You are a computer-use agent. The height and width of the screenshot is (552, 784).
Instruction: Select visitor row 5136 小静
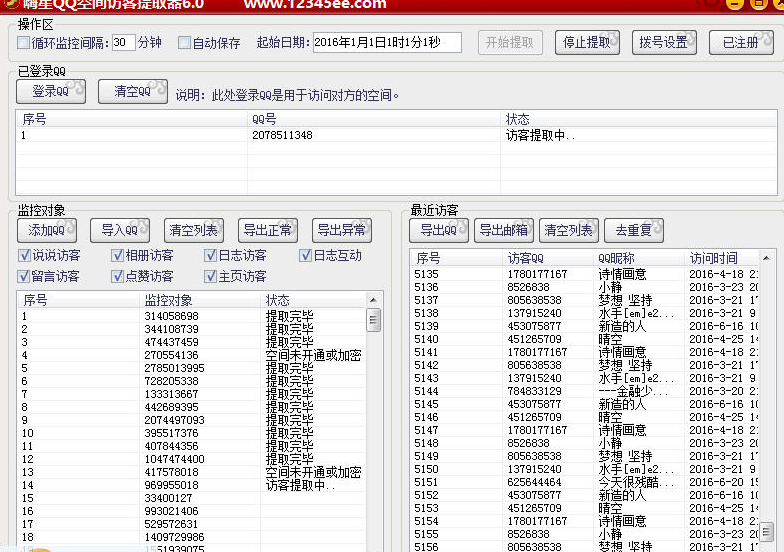tap(584, 287)
